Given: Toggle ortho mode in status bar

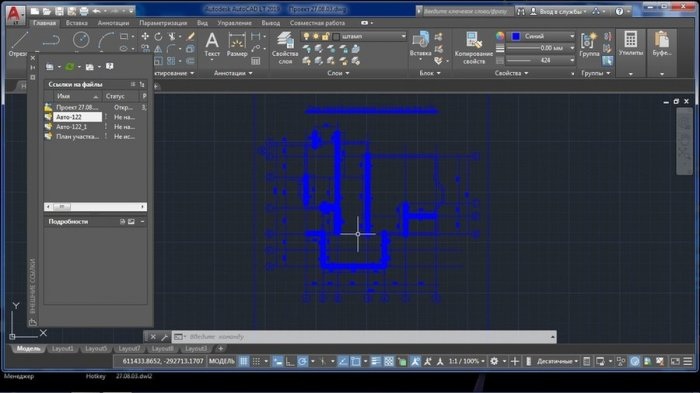Looking at the screenshot, I should 290,361.
